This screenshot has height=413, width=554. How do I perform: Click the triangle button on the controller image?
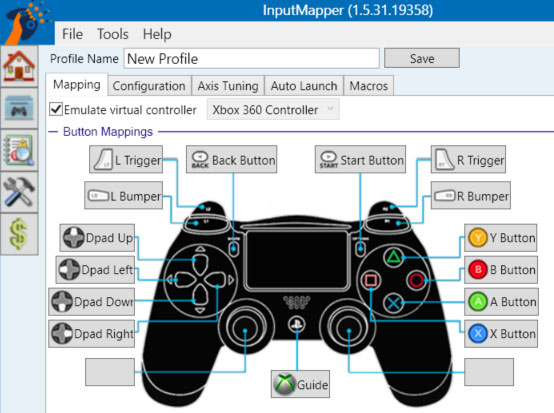393,257
